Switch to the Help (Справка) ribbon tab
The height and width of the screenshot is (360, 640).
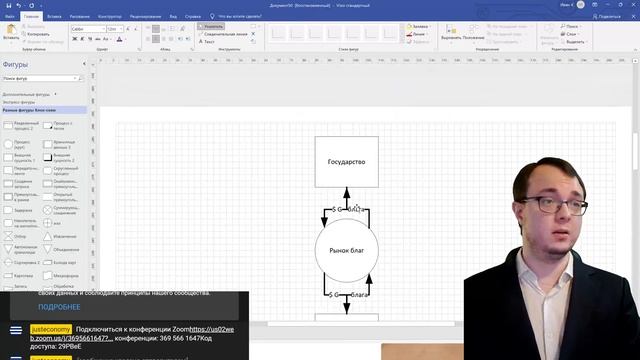point(193,17)
